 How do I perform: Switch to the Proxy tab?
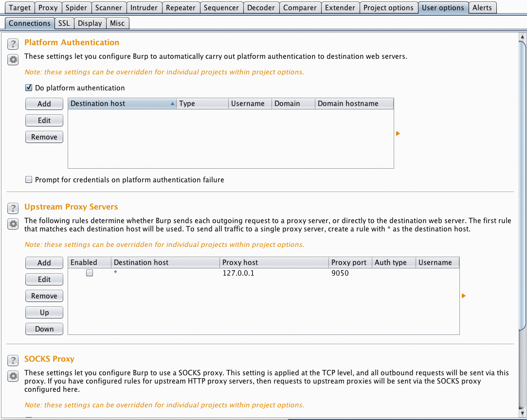48,8
